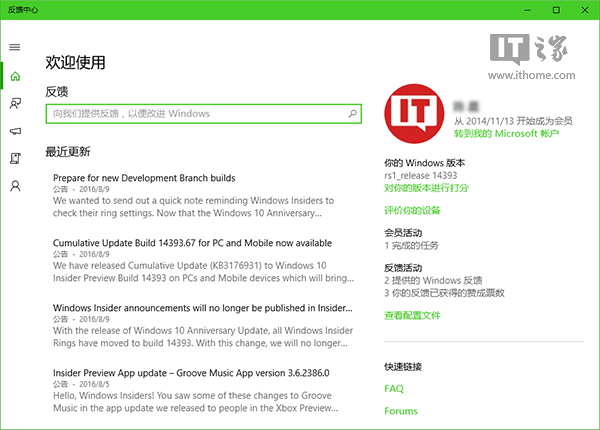Open the FAQ quick link
The height and width of the screenshot is (430, 600).
click(x=394, y=388)
